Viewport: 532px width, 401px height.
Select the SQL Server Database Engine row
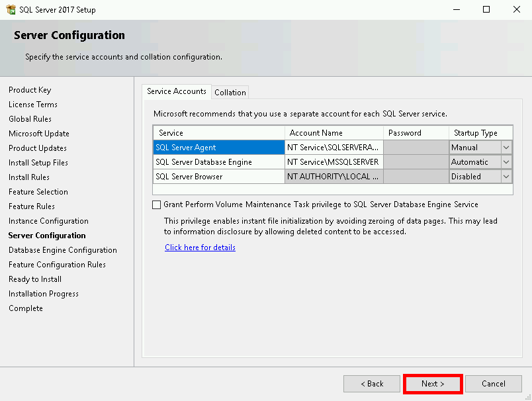[x=218, y=162]
